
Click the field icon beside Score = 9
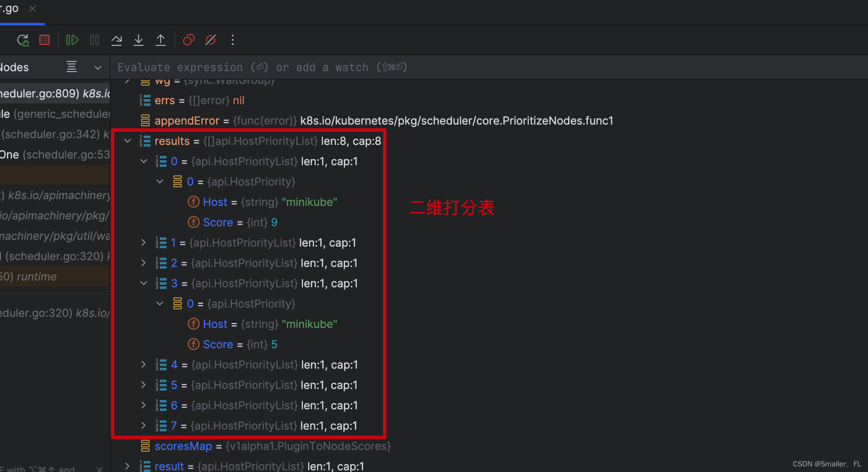[193, 222]
